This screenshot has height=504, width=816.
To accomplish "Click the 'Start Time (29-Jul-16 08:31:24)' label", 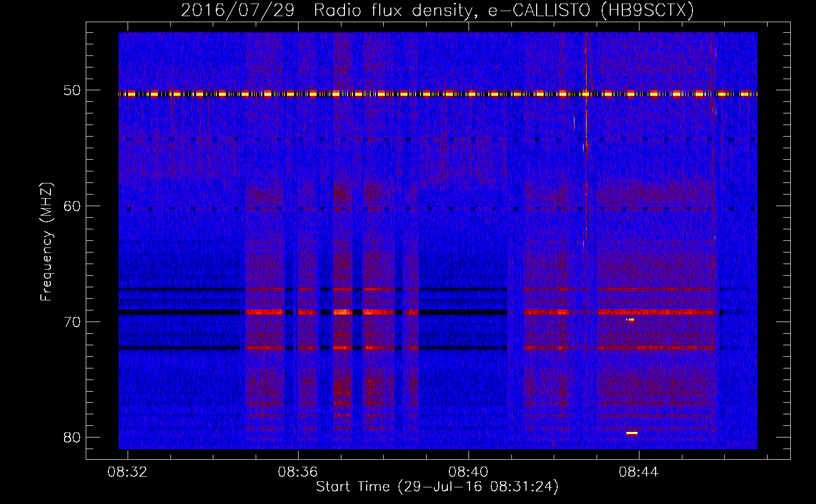I will 437,487.
